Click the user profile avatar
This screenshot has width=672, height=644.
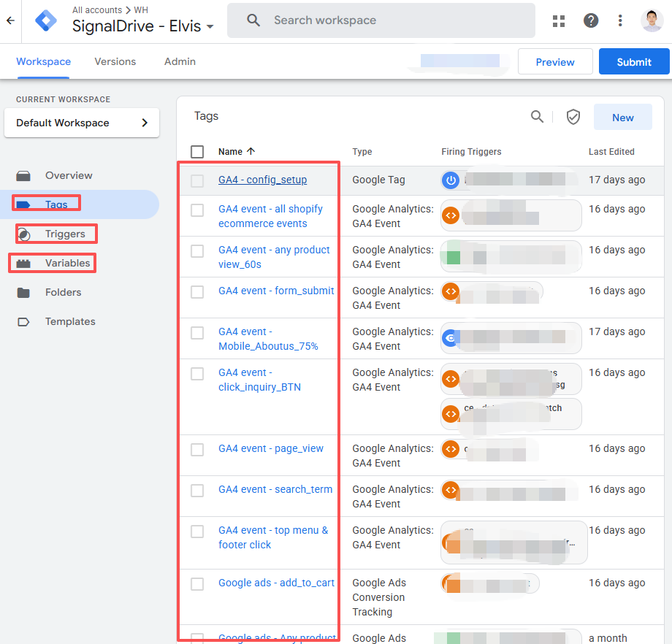(x=652, y=20)
